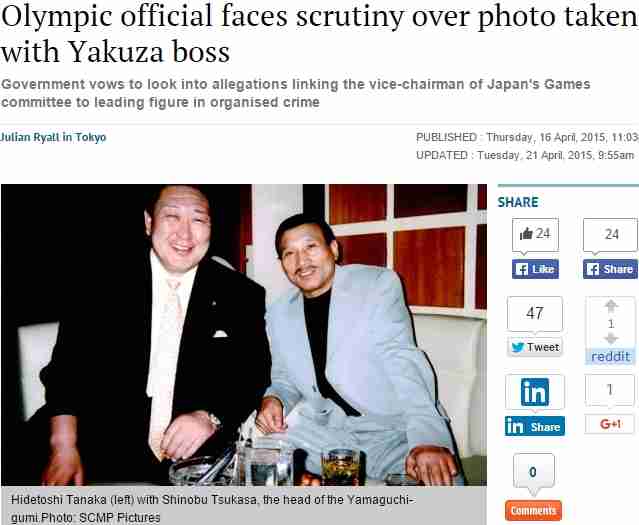
Task: Click the article photo of two men
Action: 244,335
